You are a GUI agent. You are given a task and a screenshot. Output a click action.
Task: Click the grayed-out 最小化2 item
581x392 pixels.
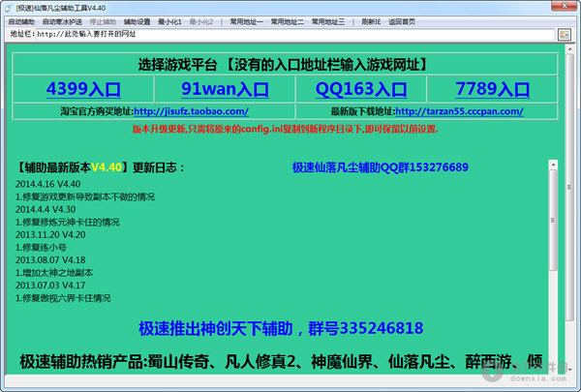[201, 22]
